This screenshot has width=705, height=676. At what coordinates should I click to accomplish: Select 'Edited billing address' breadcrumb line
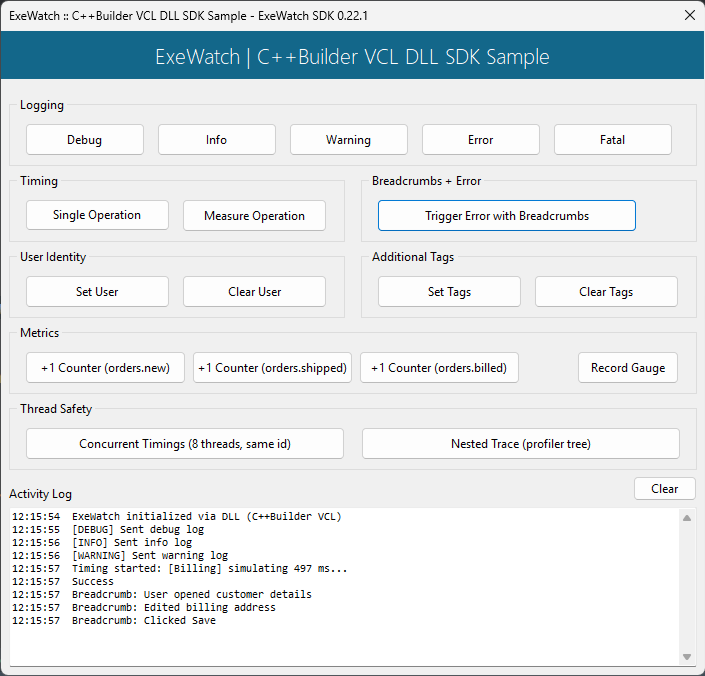point(144,608)
